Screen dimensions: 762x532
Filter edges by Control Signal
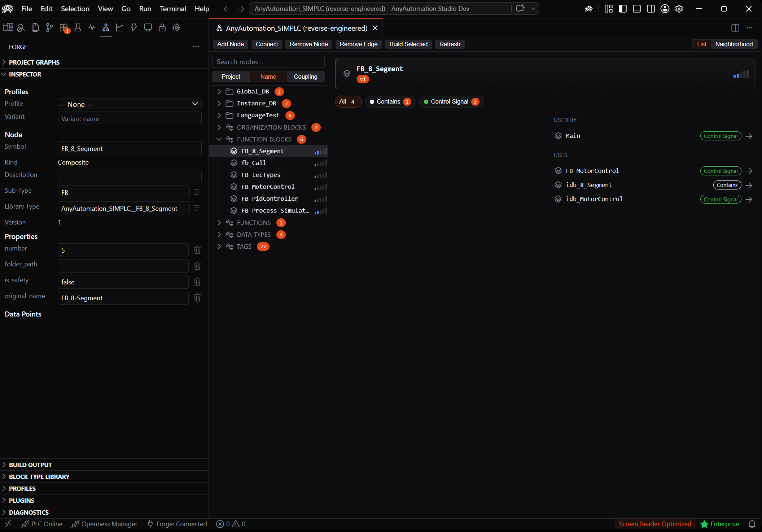point(451,102)
